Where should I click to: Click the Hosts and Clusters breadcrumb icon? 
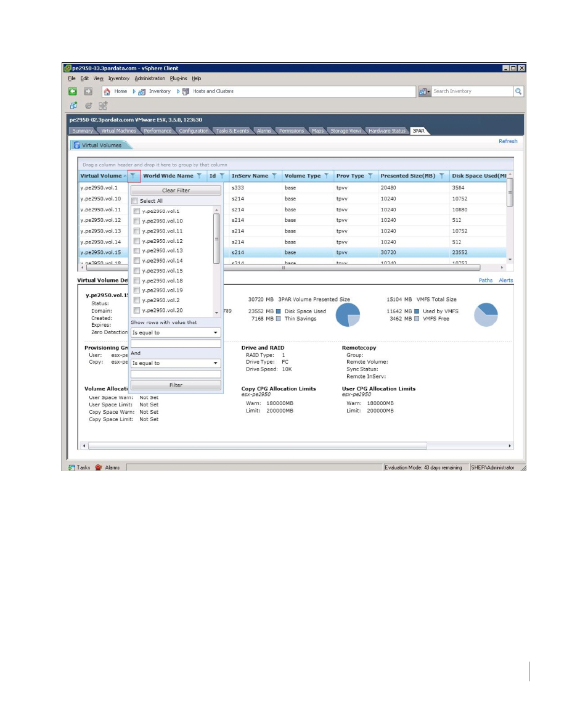[x=186, y=91]
